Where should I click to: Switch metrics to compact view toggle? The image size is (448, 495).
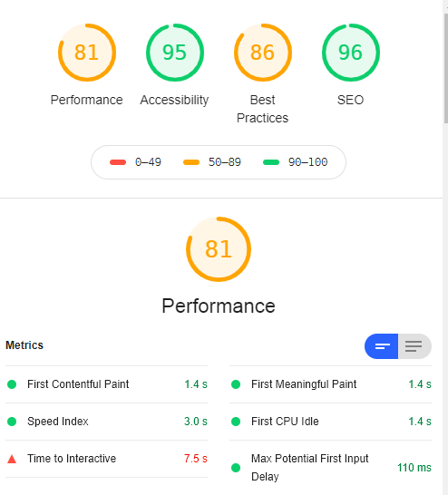(x=382, y=346)
